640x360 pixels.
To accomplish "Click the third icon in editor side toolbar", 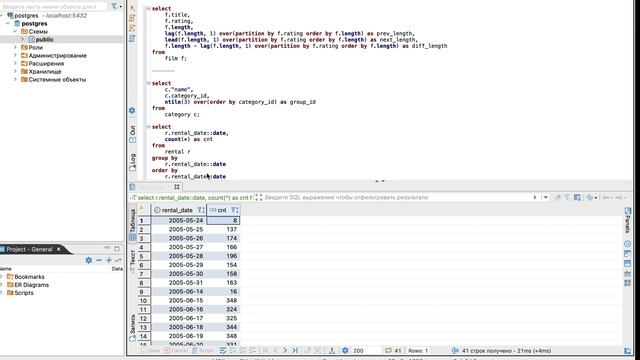I will pyautogui.click(x=132, y=28).
